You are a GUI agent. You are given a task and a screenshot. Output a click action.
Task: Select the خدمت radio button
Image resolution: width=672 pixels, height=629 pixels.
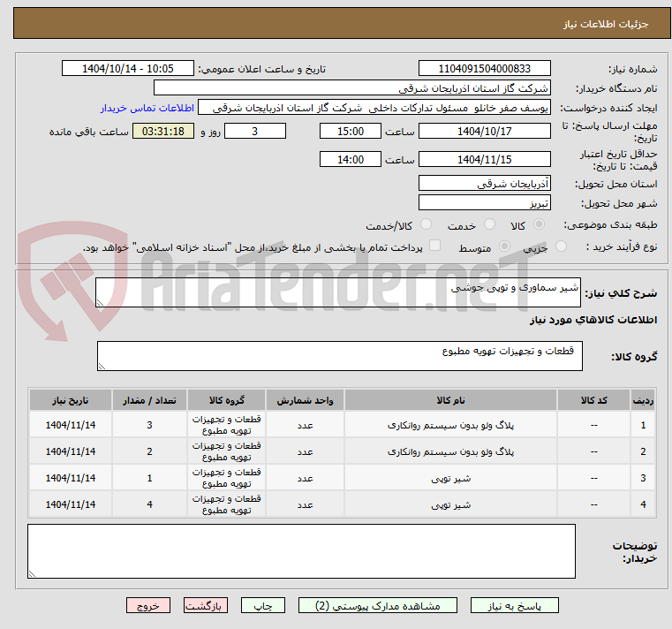(489, 224)
